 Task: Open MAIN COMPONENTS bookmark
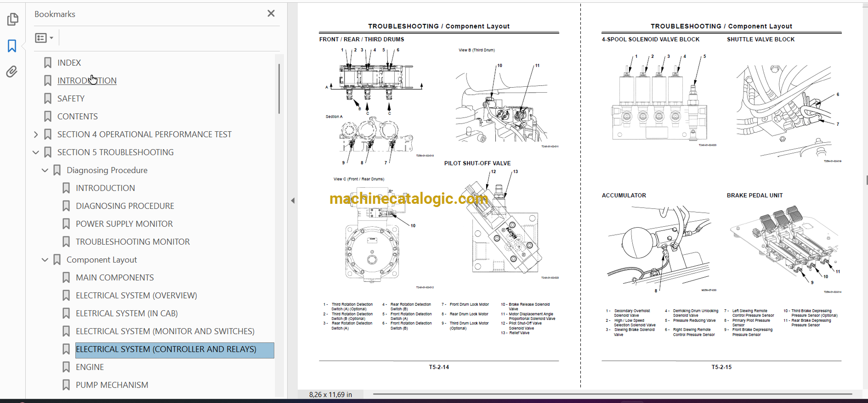pyautogui.click(x=115, y=277)
